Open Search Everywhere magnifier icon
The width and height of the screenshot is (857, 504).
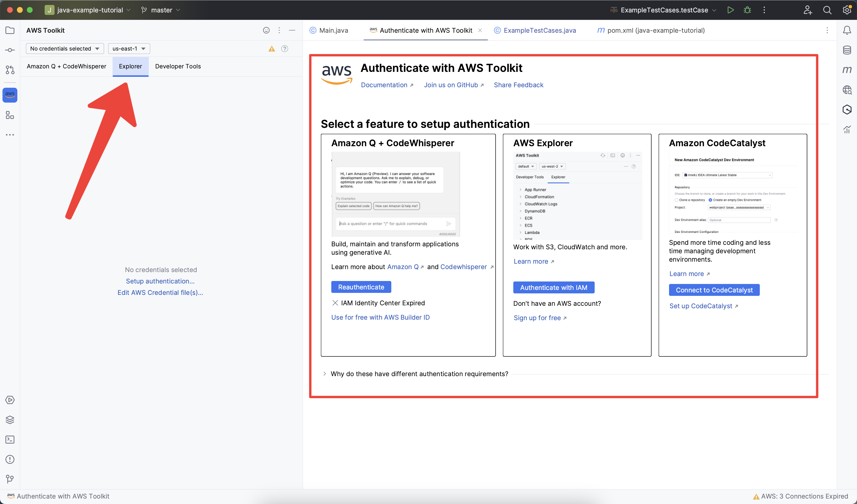(x=827, y=10)
